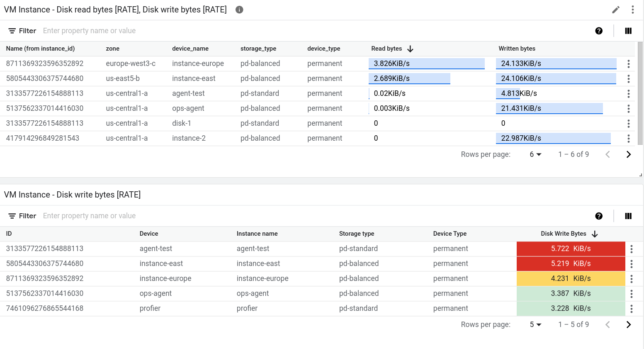The height and width of the screenshot is (349, 644).
Task: Select the Filter icon in the bottom table
Action: tap(12, 215)
